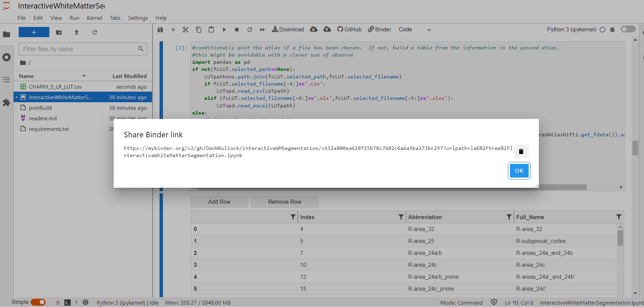Open filter for Index column
The width and height of the screenshot is (644, 307).
(x=401, y=217)
